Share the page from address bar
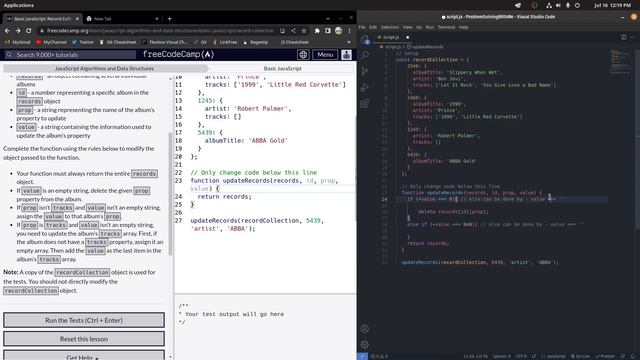The width and height of the screenshot is (640, 360). tap(293, 31)
